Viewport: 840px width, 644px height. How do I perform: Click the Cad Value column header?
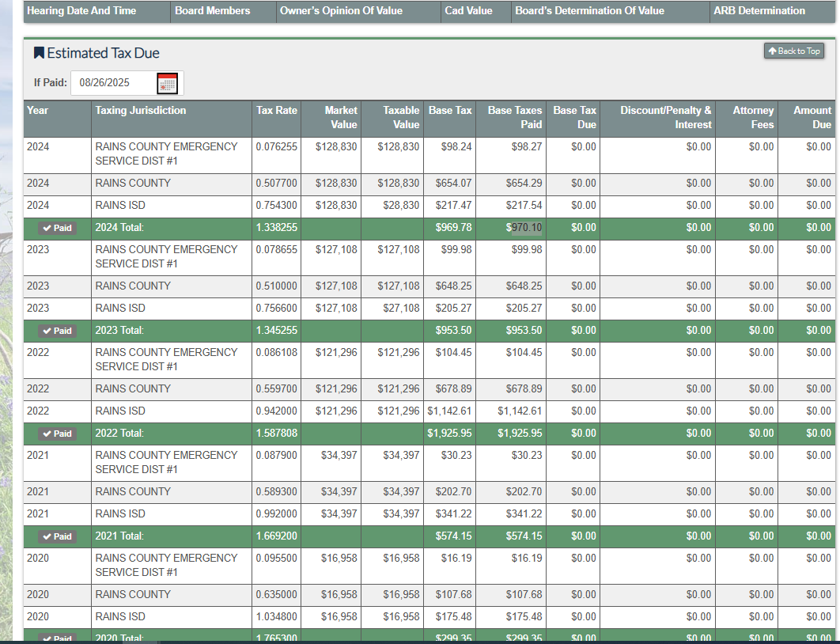click(x=468, y=11)
